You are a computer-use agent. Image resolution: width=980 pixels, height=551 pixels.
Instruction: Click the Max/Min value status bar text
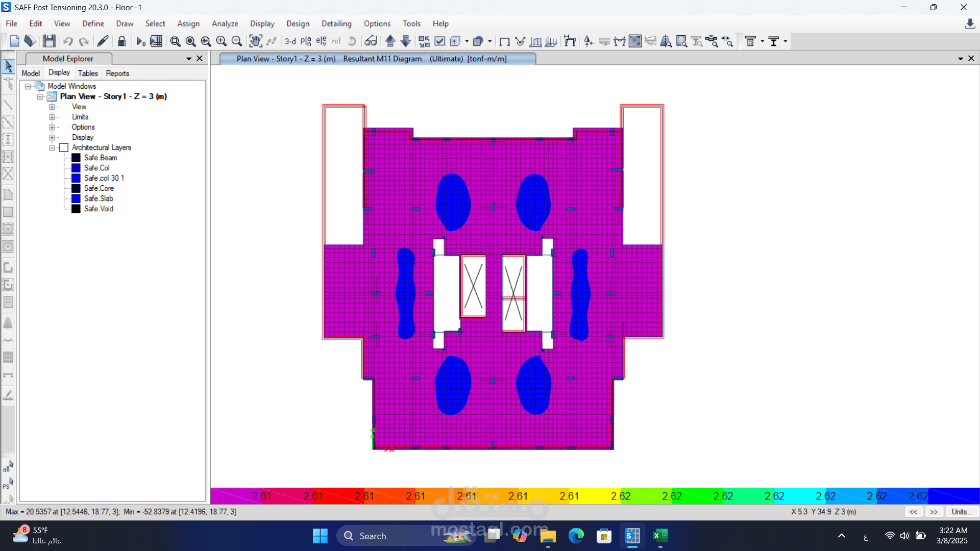coord(121,512)
